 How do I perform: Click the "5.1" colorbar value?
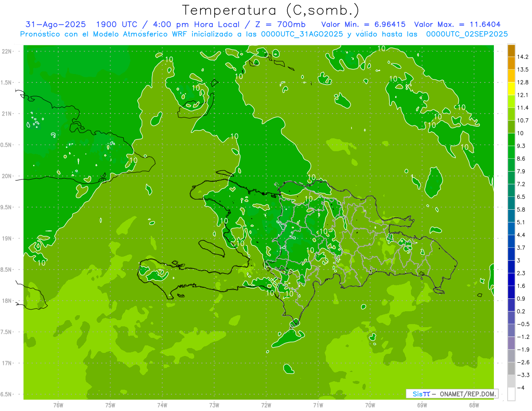point(521,222)
